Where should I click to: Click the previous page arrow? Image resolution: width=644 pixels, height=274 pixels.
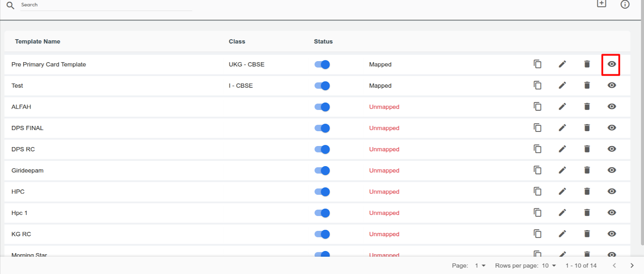pyautogui.click(x=614, y=266)
